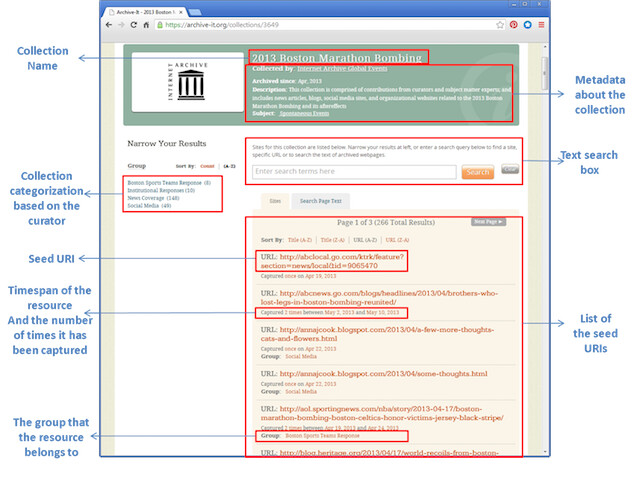
Task: Sort results by URL (A-Z)
Action: [x=365, y=240]
